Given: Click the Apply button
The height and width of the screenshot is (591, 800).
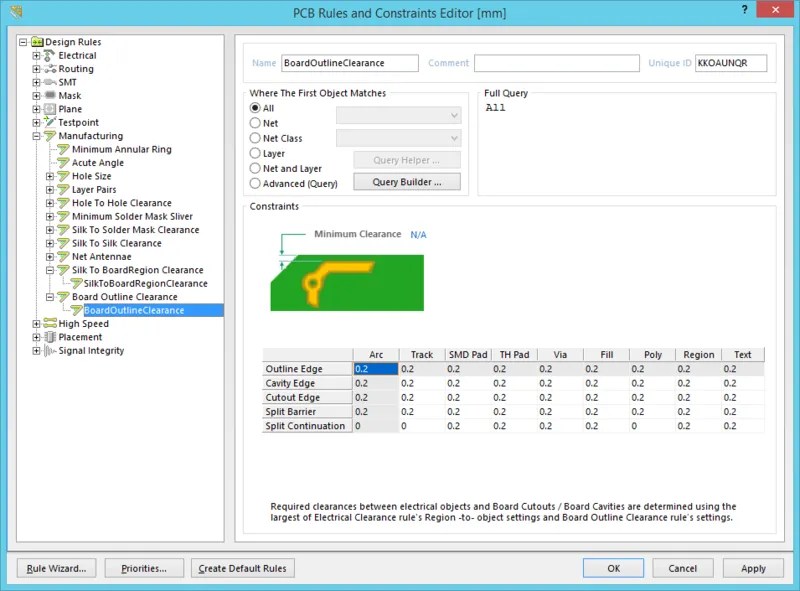Looking at the screenshot, I should 753,568.
